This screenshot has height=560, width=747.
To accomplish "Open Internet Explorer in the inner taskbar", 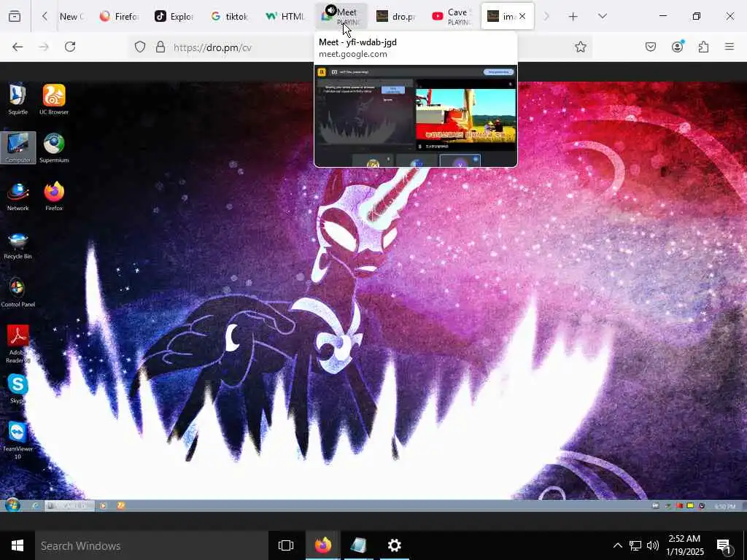I will tap(35, 506).
